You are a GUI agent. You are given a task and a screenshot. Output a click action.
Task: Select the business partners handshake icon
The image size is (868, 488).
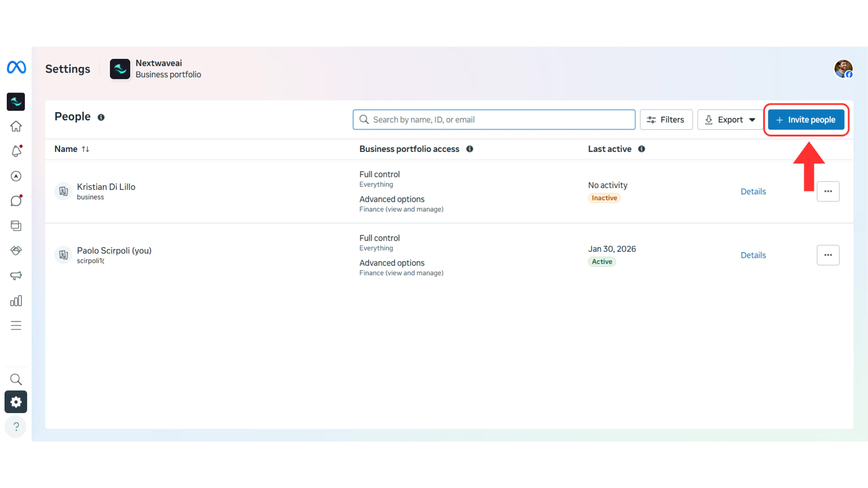point(16,251)
